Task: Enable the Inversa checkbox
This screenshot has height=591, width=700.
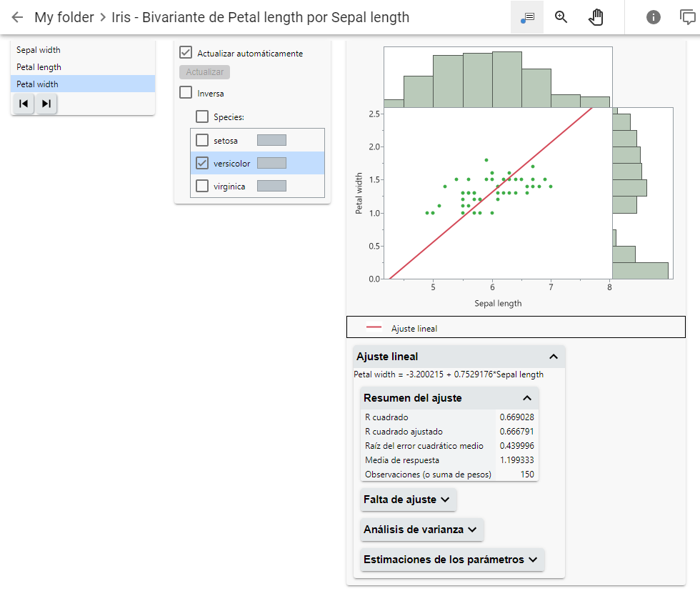Action: (186, 92)
